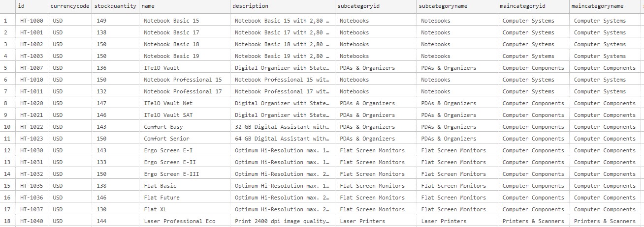This screenshot has height=227, width=644.
Task: Select the Notebook Professional 15 name cell
Action: [x=185, y=80]
